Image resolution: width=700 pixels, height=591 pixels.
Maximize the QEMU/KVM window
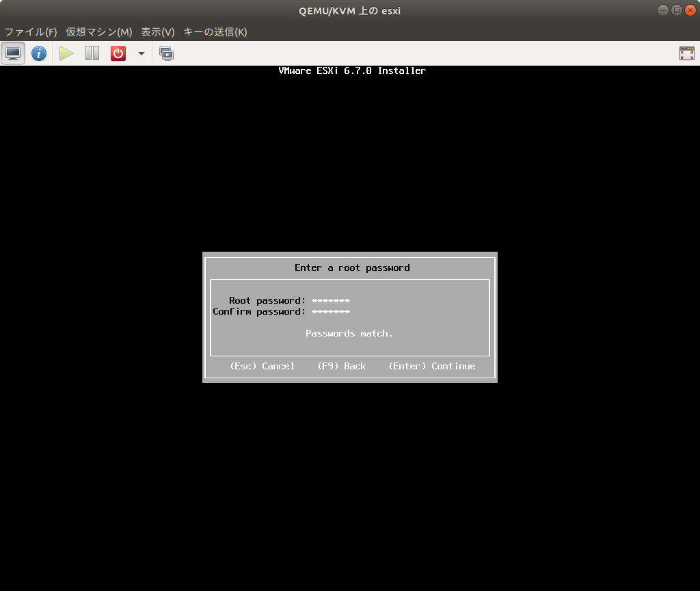click(677, 10)
